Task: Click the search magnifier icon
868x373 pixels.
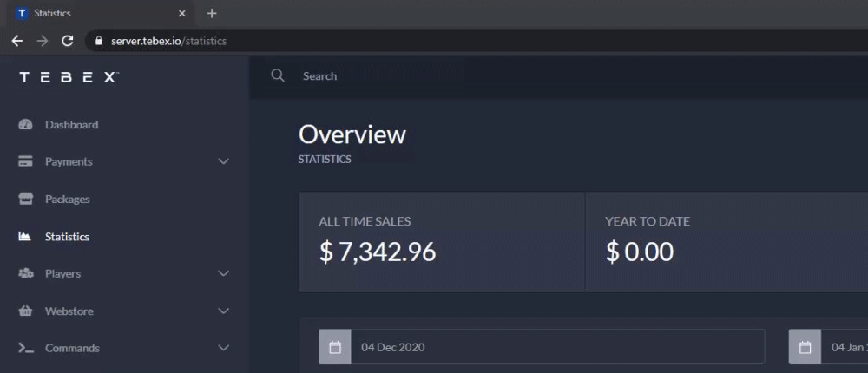Action: point(278,75)
